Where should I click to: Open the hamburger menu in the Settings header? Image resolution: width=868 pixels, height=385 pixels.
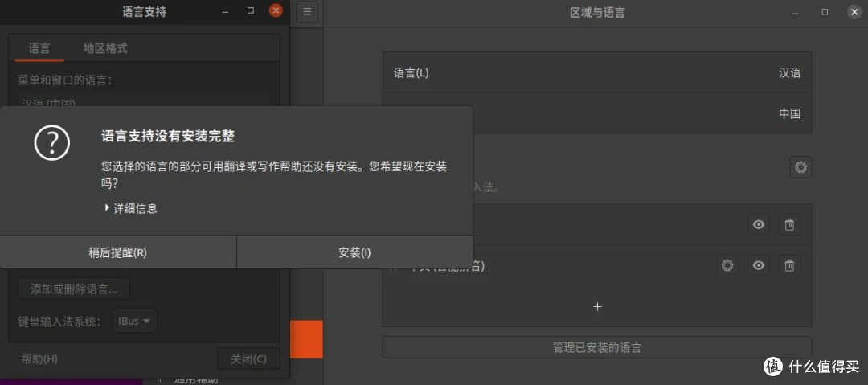click(x=307, y=11)
